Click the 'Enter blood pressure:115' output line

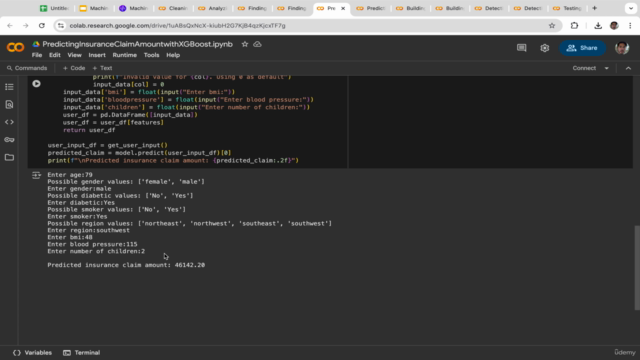coord(92,244)
